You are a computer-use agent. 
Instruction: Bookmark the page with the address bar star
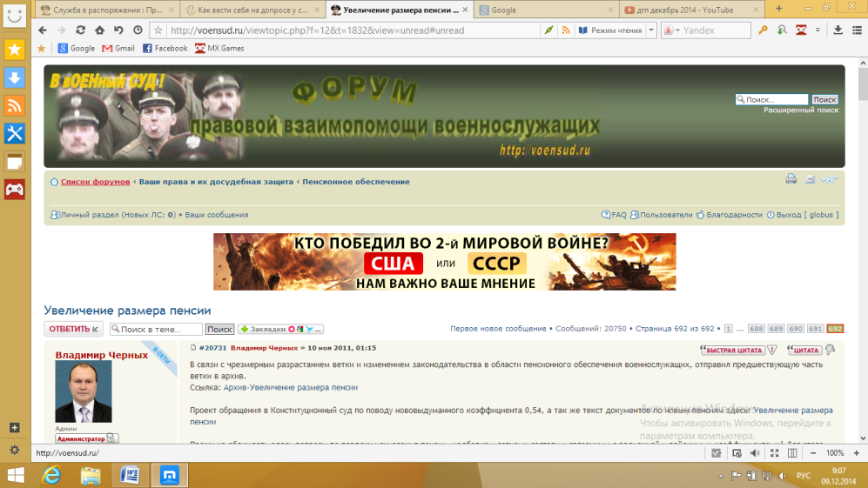(x=158, y=30)
